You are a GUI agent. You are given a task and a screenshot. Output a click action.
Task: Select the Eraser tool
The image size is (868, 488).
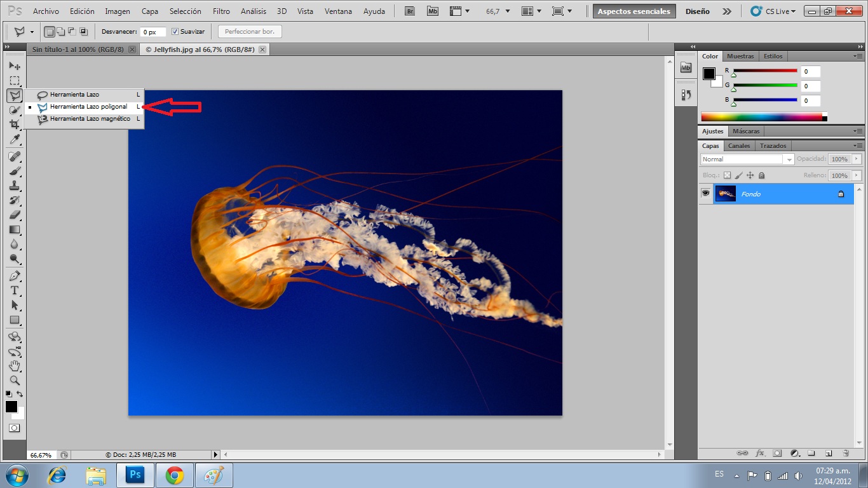coord(14,215)
